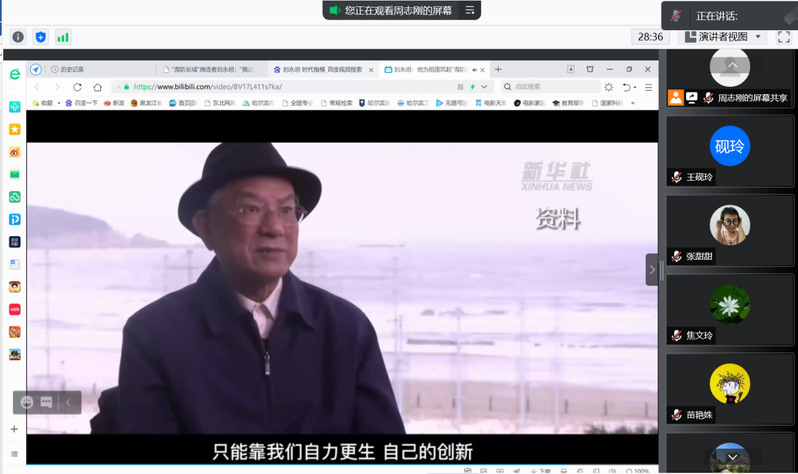Close the 百度视频搜索 tab
This screenshot has width=798, height=474.
pos(372,70)
